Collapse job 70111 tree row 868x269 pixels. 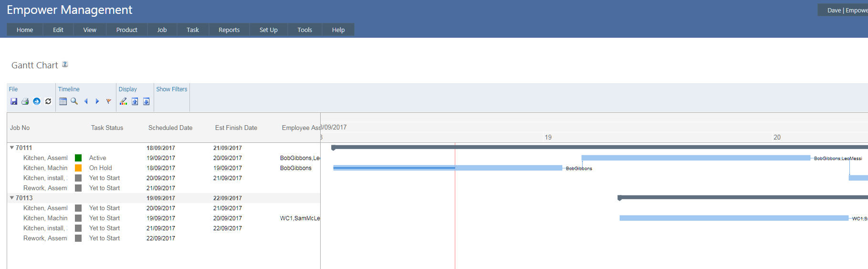coord(12,148)
